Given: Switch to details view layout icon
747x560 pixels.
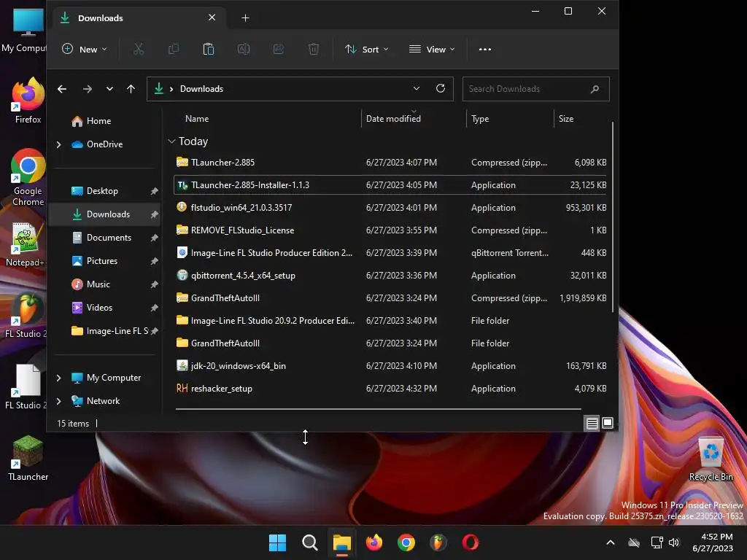Looking at the screenshot, I should pos(592,423).
